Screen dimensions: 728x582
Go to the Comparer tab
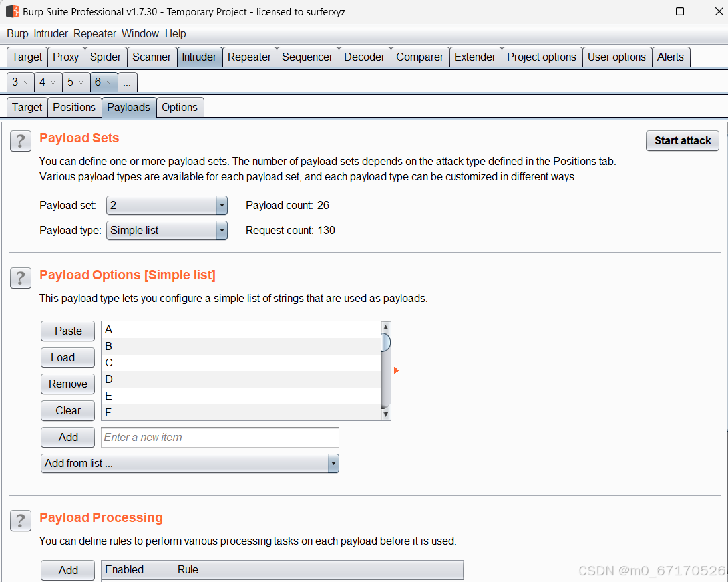(x=420, y=57)
